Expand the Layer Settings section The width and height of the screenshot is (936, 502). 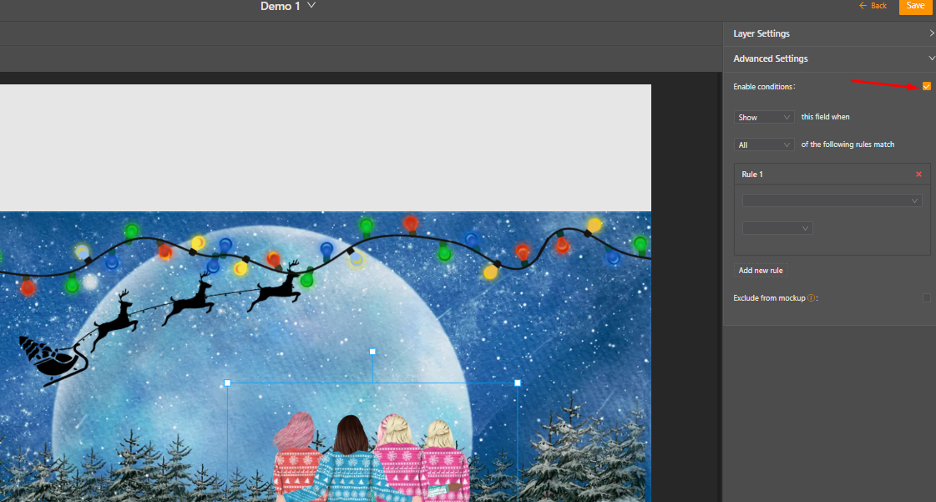pos(829,33)
